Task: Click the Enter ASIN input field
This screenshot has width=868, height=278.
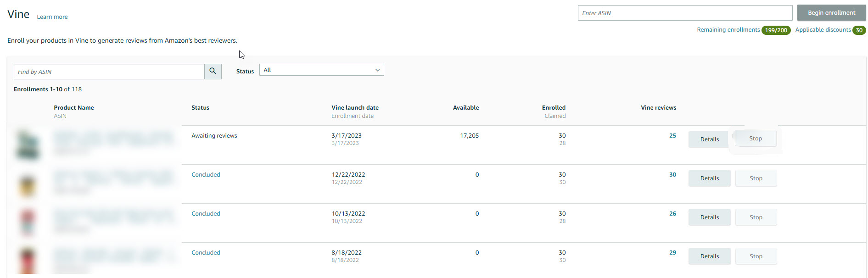Action: tap(684, 13)
